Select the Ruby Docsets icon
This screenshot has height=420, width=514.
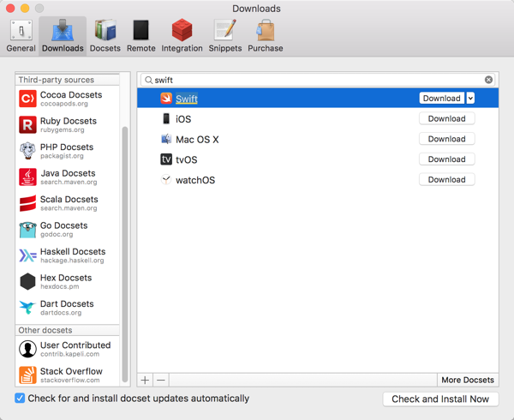tap(27, 125)
